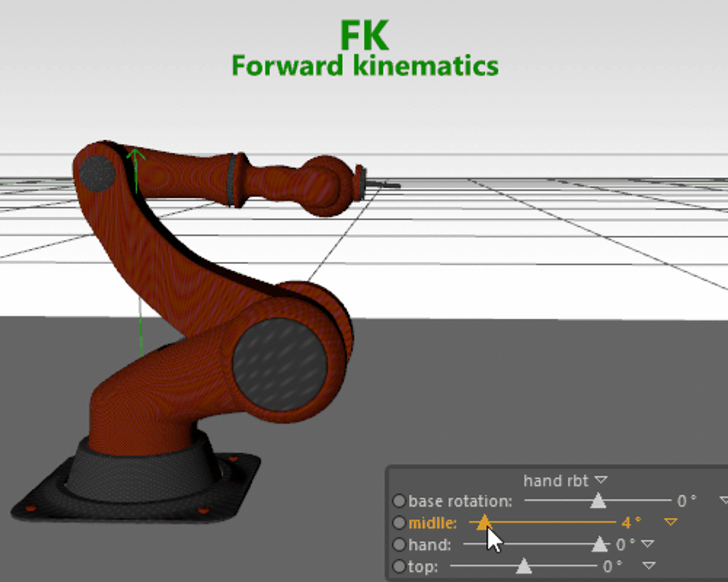The image size is (728, 582).
Task: Click the green 'FK' title text
Action: coord(364,36)
